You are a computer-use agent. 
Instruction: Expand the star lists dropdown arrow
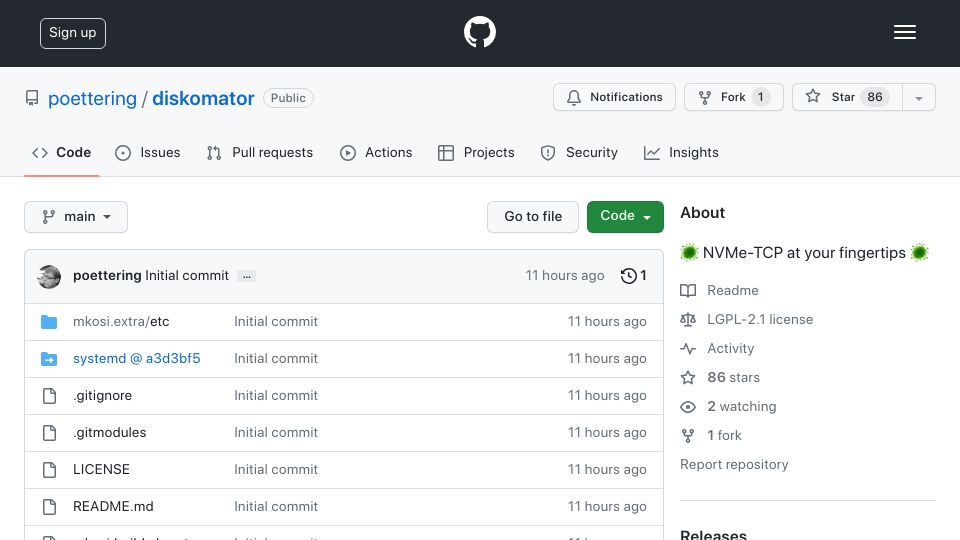click(x=918, y=98)
